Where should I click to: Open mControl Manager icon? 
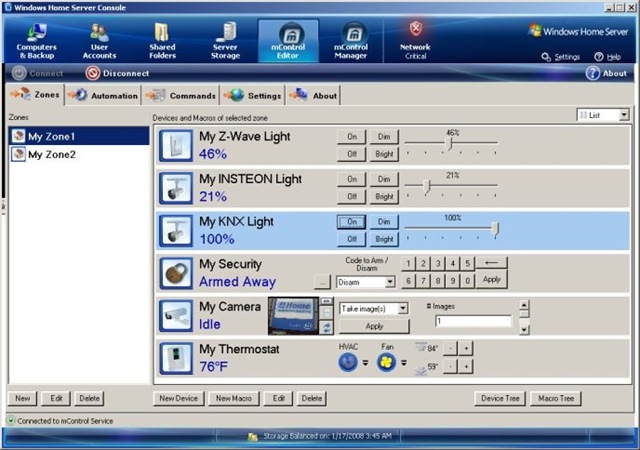[351, 41]
